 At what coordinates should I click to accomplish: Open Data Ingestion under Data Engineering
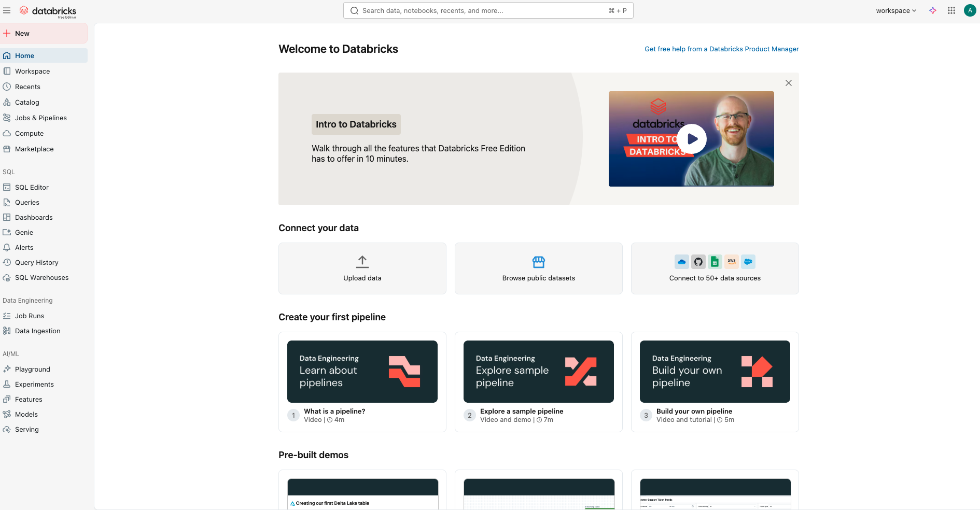(x=37, y=331)
